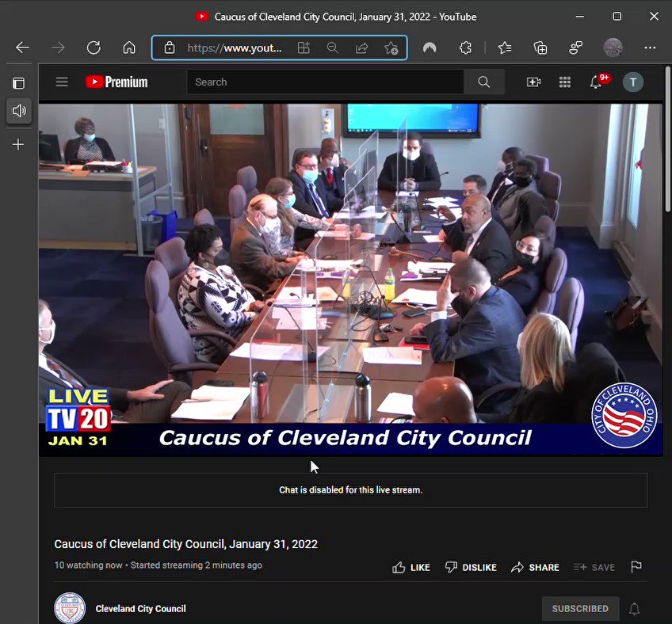Open browser Settings and more menu

[x=650, y=48]
